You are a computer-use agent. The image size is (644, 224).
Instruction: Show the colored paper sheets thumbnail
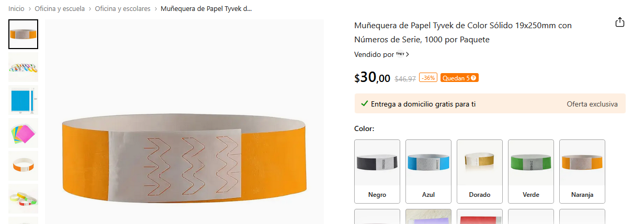[24, 133]
